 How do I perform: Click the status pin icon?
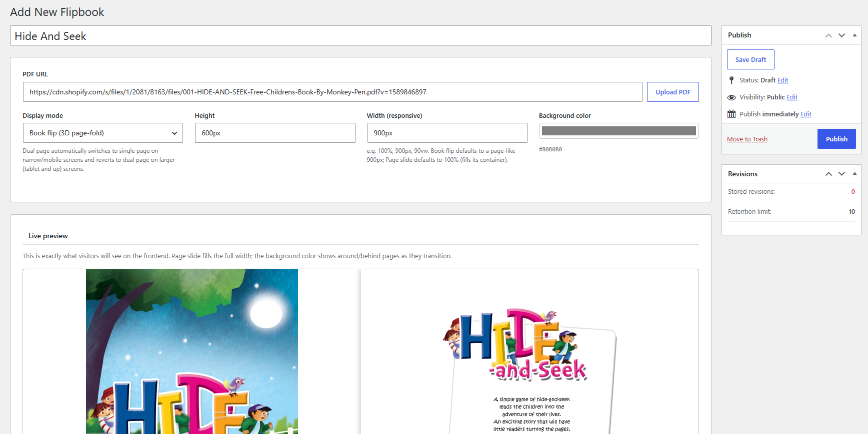tap(731, 80)
